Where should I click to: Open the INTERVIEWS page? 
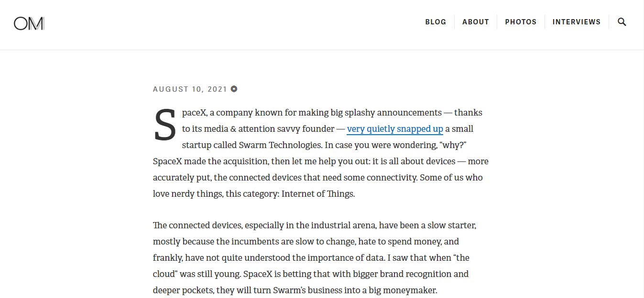577,22
